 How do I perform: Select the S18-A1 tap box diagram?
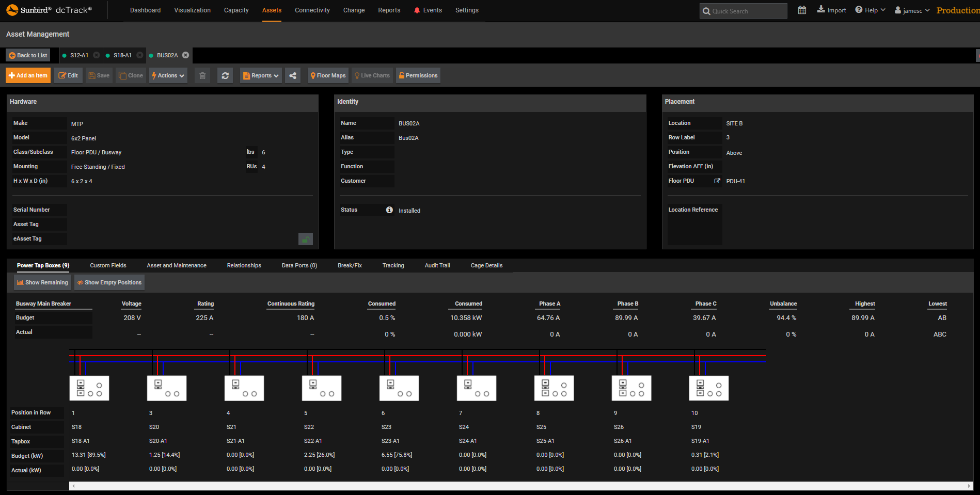(x=89, y=388)
